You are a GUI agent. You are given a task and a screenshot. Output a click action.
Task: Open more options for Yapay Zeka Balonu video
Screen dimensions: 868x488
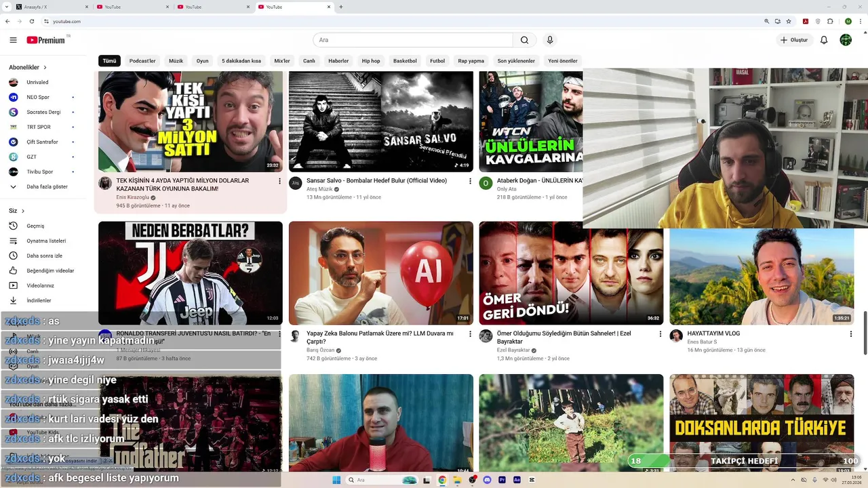point(470,333)
